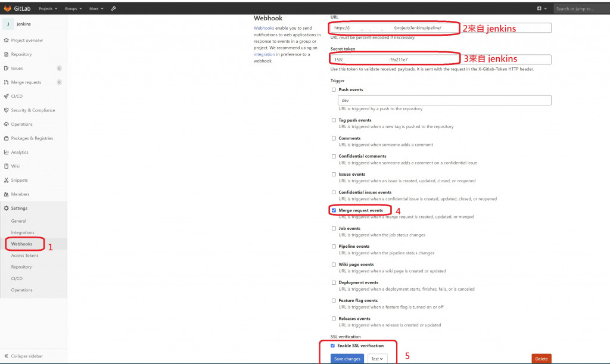
Task: Open CI/CD under Settings submenu
Action: coord(17,278)
